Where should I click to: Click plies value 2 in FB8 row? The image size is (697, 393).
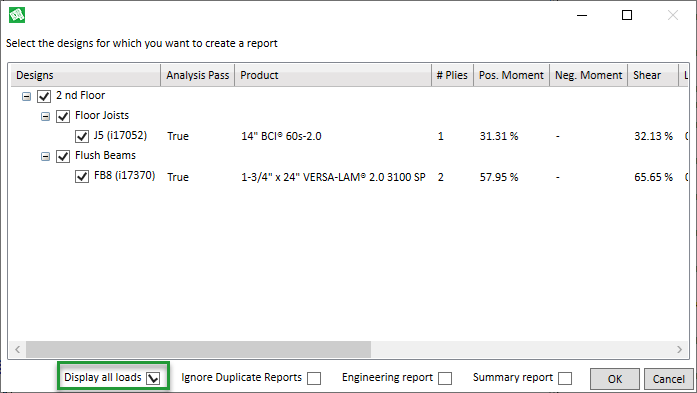(x=441, y=177)
